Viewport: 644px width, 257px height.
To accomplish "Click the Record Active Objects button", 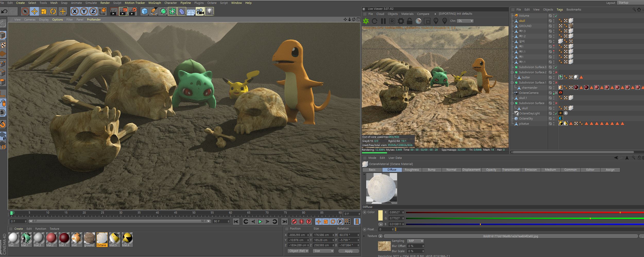I will (294, 222).
